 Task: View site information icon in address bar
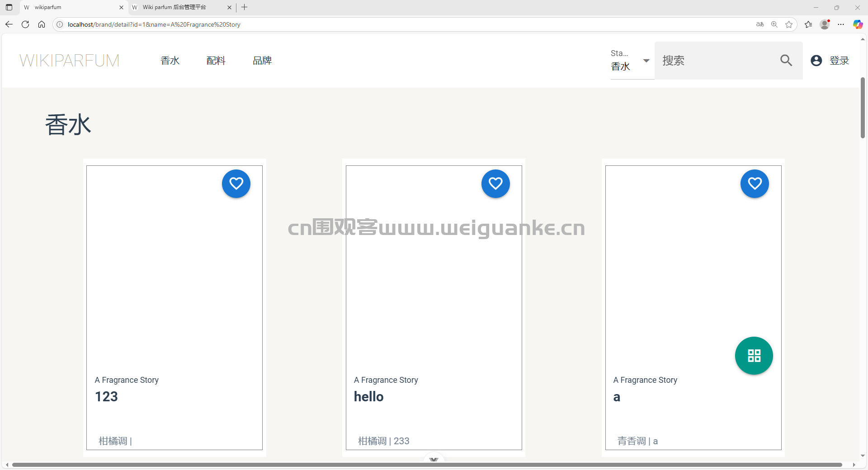60,24
